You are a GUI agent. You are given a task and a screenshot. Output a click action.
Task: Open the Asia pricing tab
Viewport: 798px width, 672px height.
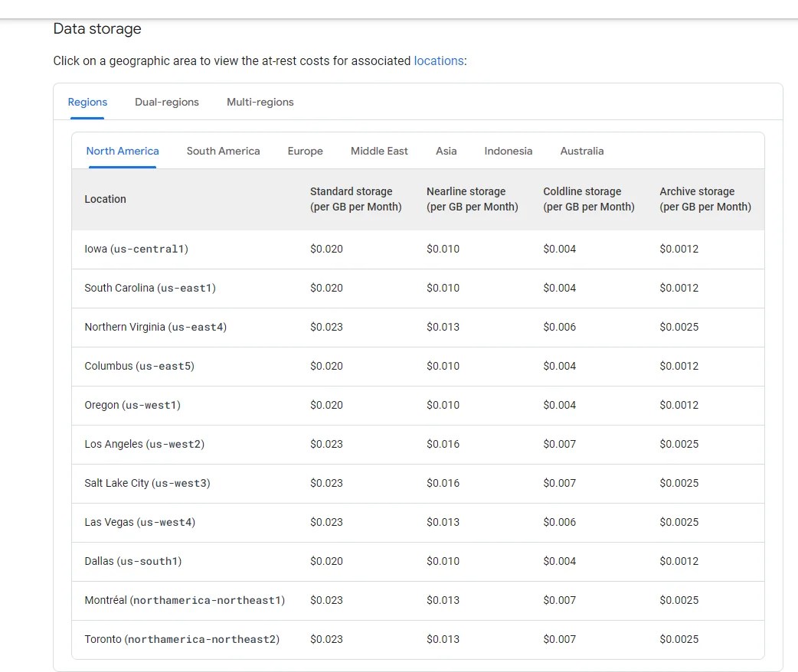(446, 151)
